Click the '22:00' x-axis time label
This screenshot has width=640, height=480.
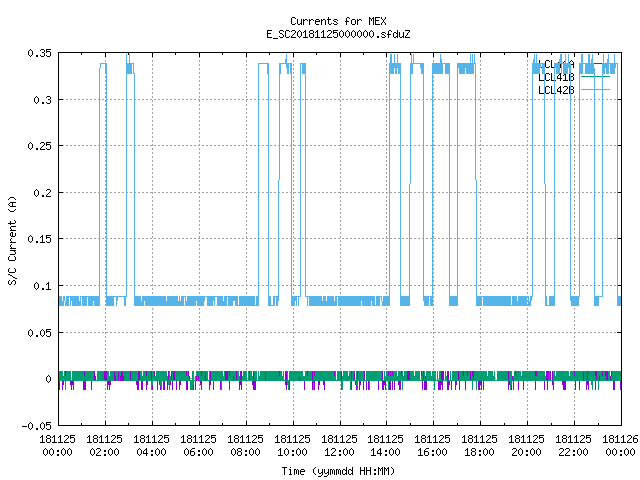pyautogui.click(x=573, y=452)
